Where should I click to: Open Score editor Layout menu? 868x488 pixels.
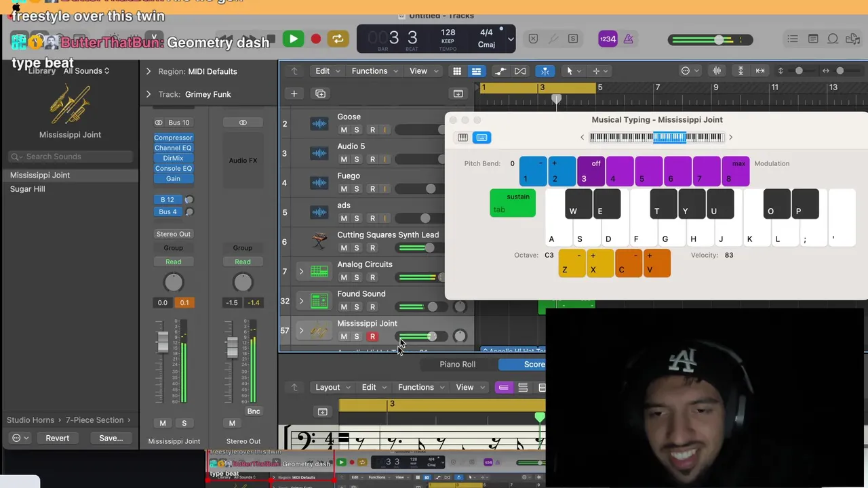point(333,387)
